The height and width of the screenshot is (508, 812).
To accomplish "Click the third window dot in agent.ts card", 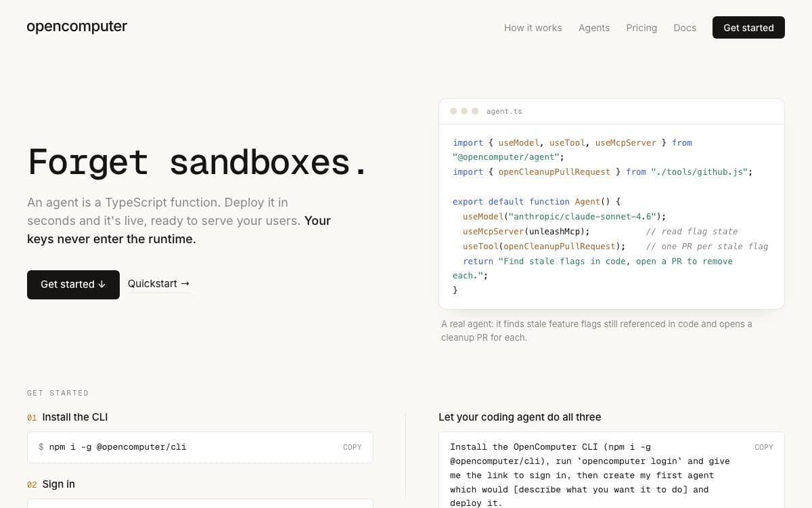I will point(475,111).
